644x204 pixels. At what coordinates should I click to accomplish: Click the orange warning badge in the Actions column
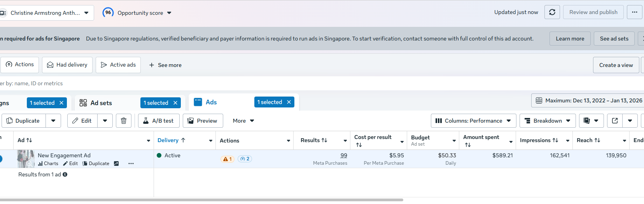tap(227, 159)
